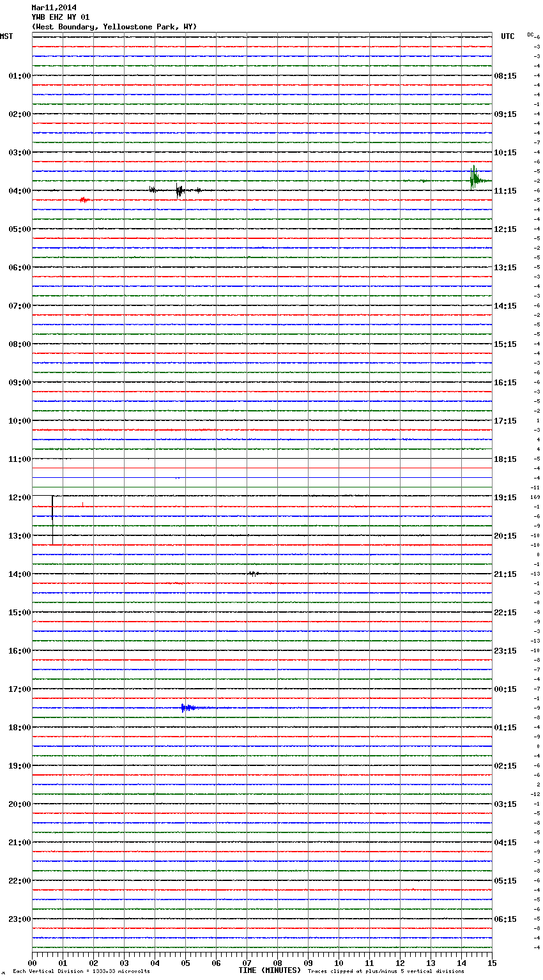Click the green seismic burst near minute 14

click(473, 180)
